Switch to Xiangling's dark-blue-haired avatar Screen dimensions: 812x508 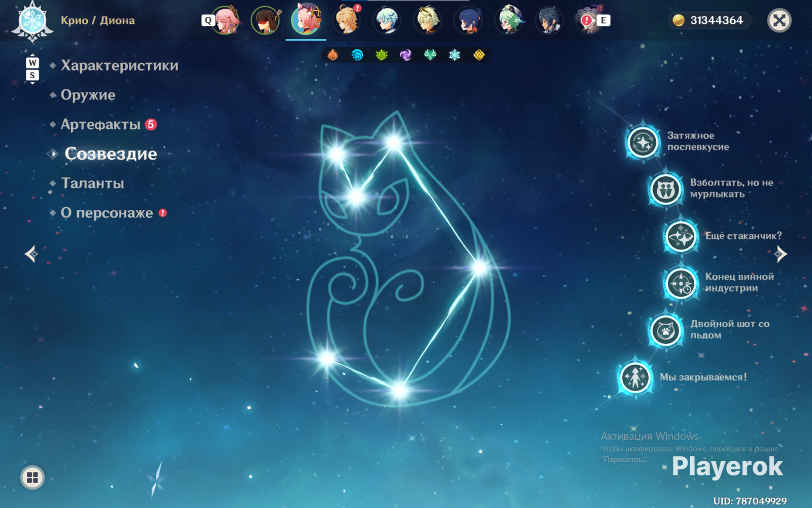[468, 20]
